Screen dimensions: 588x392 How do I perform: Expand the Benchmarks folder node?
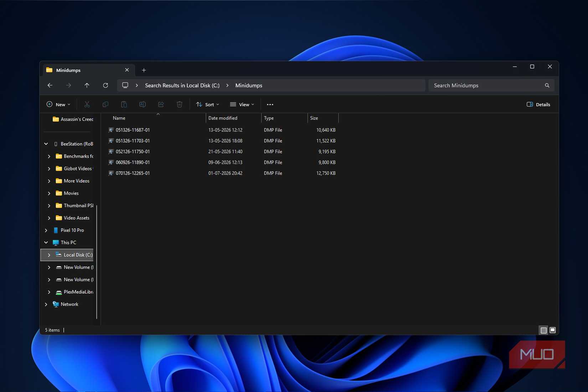tap(49, 156)
